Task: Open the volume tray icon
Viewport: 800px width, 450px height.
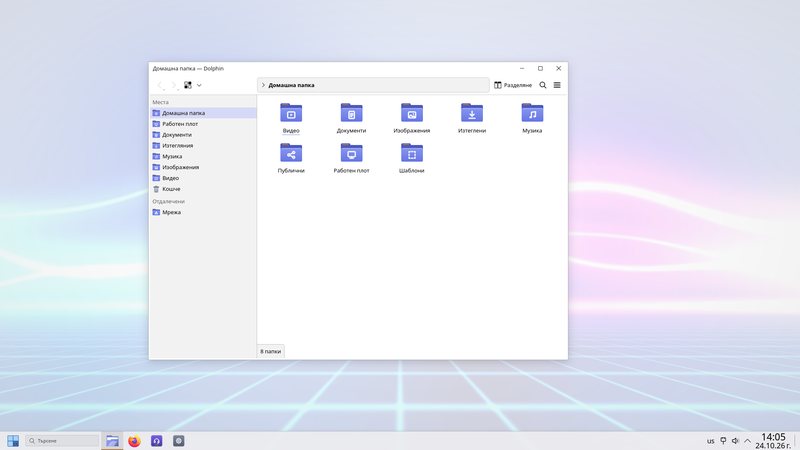Action: coord(735,441)
